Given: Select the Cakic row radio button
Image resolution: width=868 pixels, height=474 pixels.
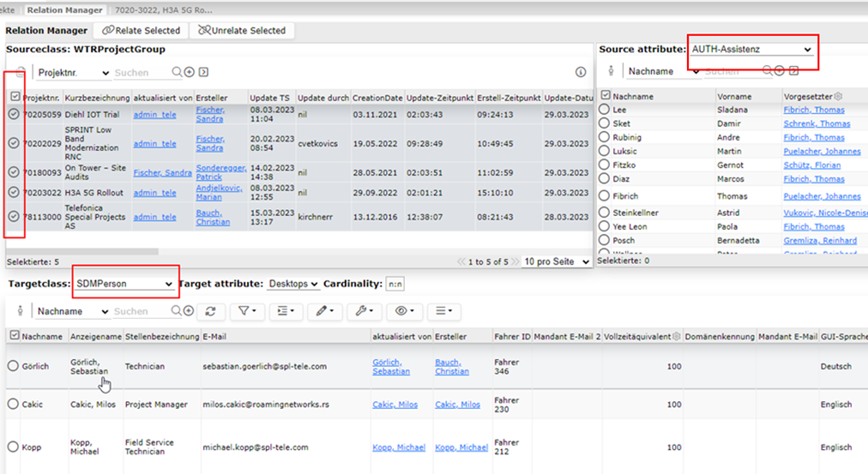Looking at the screenshot, I should click(x=13, y=405).
